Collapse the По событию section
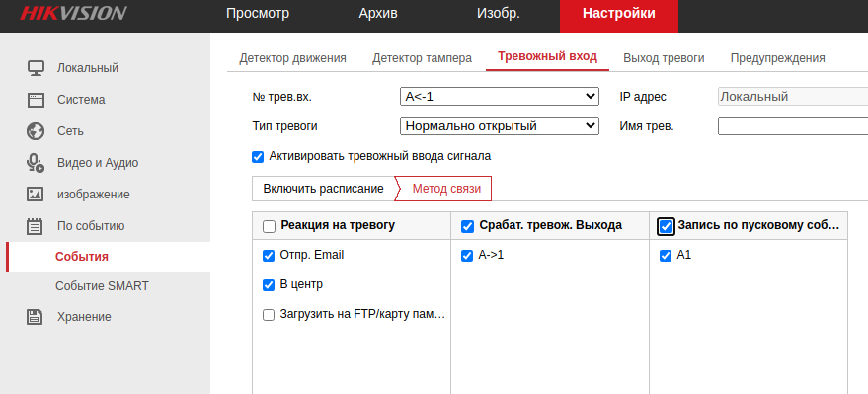This screenshot has width=868, height=394. tap(91, 226)
